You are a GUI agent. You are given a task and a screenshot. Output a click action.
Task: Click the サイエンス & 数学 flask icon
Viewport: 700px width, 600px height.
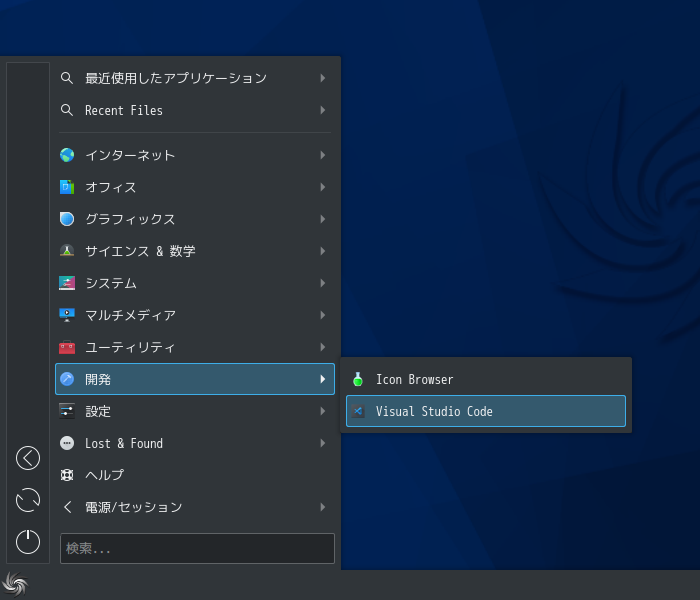tap(67, 251)
